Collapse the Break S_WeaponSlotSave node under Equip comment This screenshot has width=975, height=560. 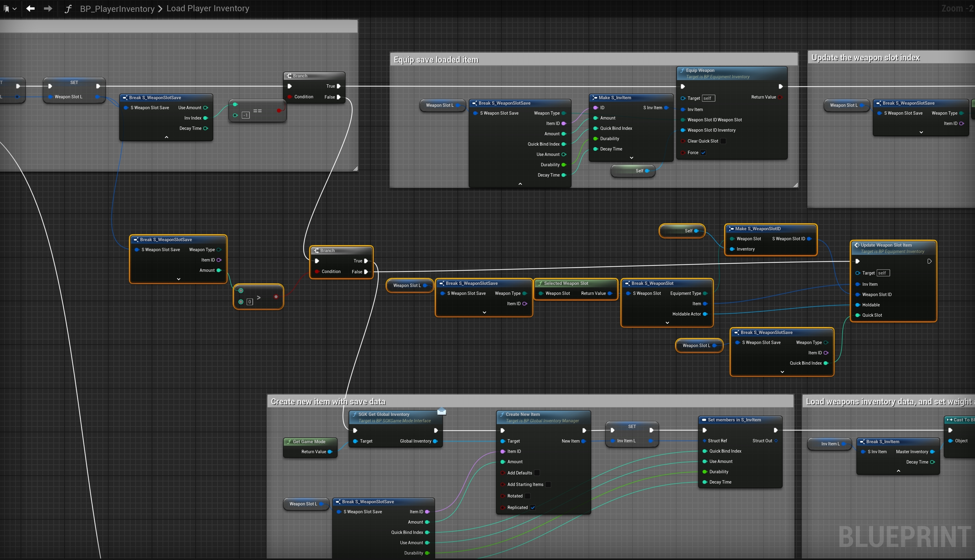(x=520, y=184)
